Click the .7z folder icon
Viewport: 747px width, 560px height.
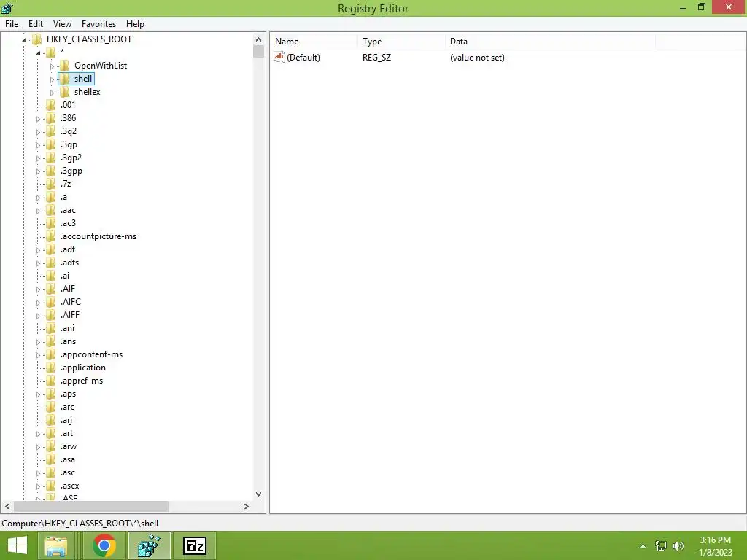[50, 183]
